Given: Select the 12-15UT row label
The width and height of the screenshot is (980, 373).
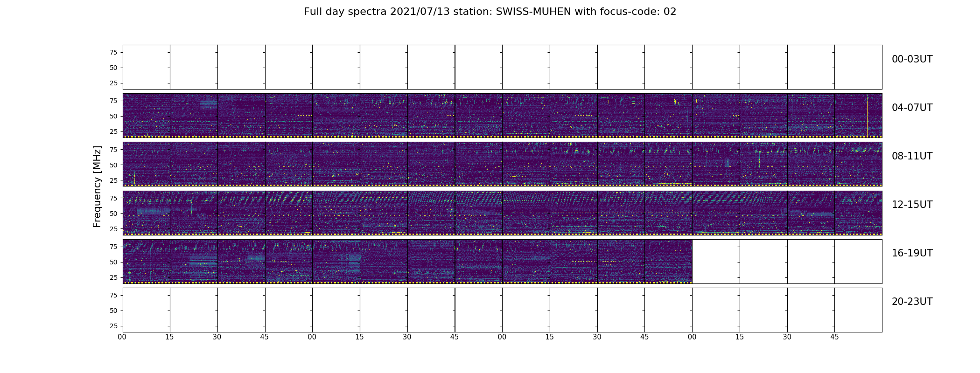Looking at the screenshot, I should 912,205.
